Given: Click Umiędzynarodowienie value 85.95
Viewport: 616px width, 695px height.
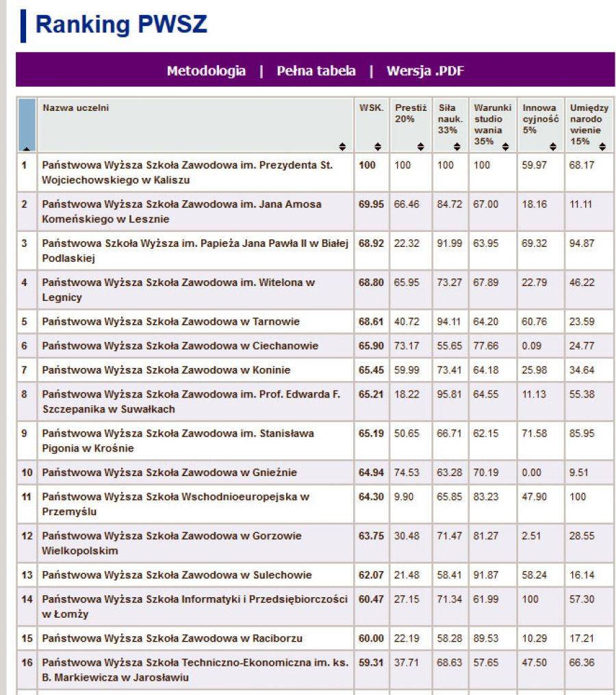Looking at the screenshot, I should pyautogui.click(x=582, y=434).
